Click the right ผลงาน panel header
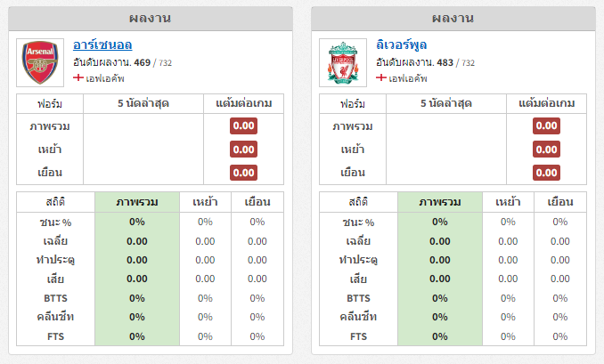This screenshot has height=364, width=604. pos(453,19)
